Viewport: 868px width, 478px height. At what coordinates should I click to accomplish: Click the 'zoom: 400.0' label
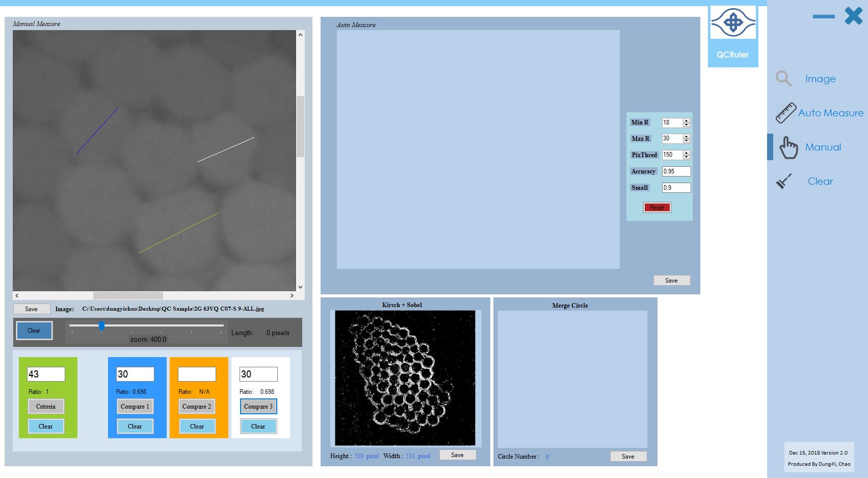coord(148,339)
